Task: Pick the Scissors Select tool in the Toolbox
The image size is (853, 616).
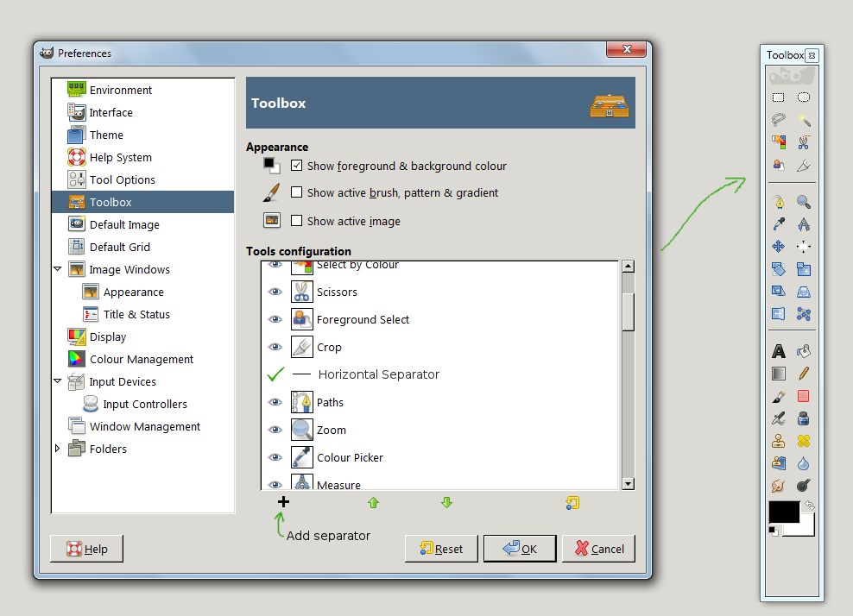Action: tap(803, 141)
